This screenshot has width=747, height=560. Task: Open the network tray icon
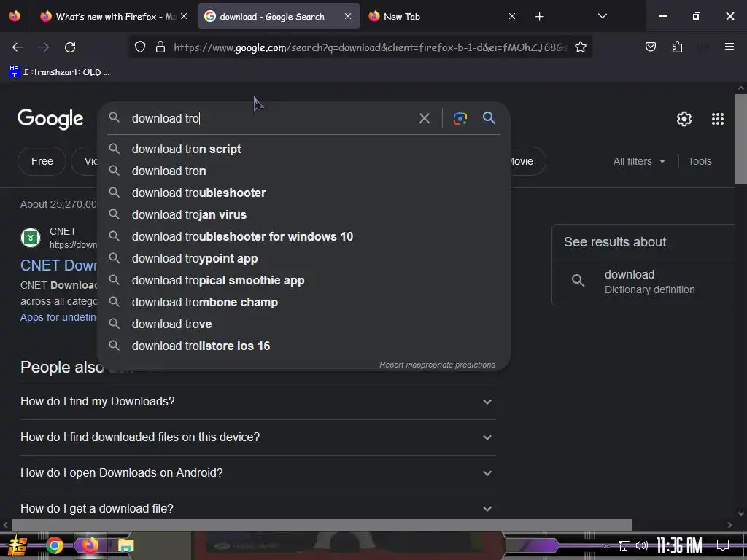(x=624, y=545)
